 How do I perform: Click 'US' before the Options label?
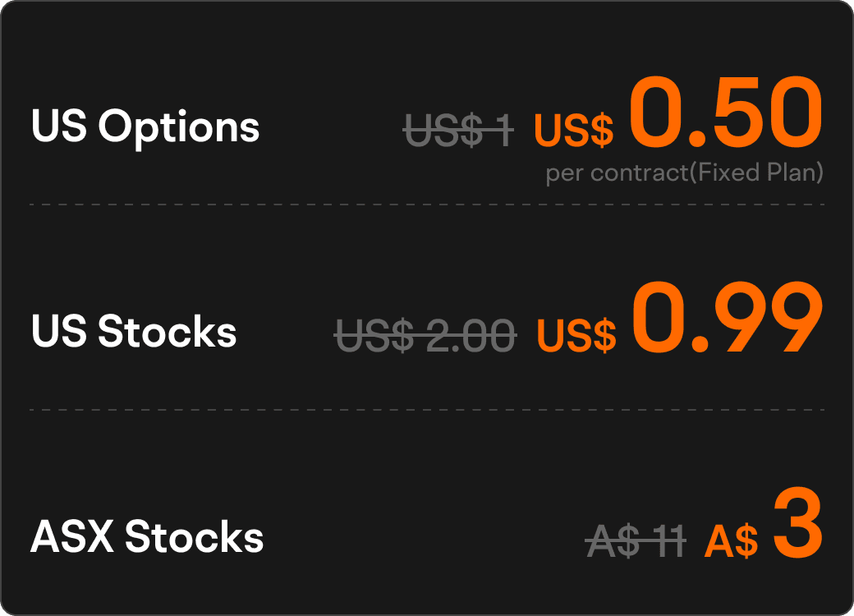click(x=58, y=127)
